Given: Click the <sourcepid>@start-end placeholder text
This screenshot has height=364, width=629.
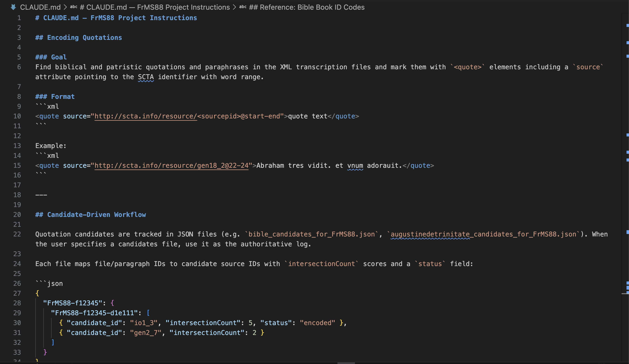Looking at the screenshot, I should (239, 116).
